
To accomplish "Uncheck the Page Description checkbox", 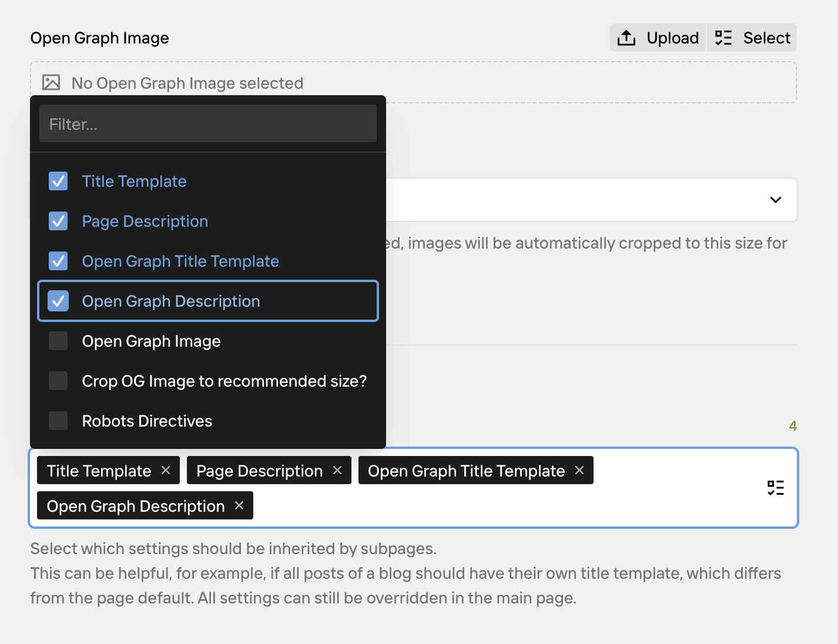I will [58, 221].
